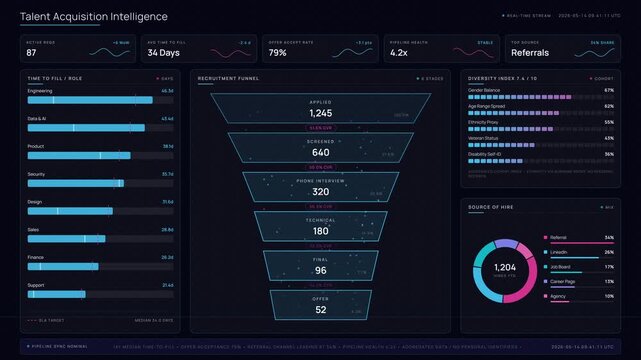Click the Time to Fill / Role heading
Image resolution: width=641 pixels, height=360 pixels.
(x=55, y=78)
